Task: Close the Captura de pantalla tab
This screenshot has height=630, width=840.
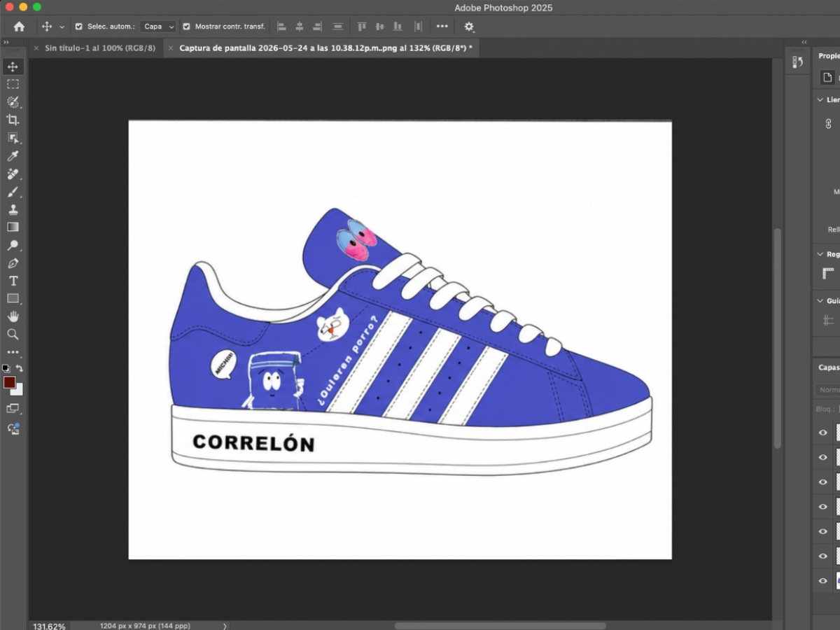Action: [x=171, y=48]
